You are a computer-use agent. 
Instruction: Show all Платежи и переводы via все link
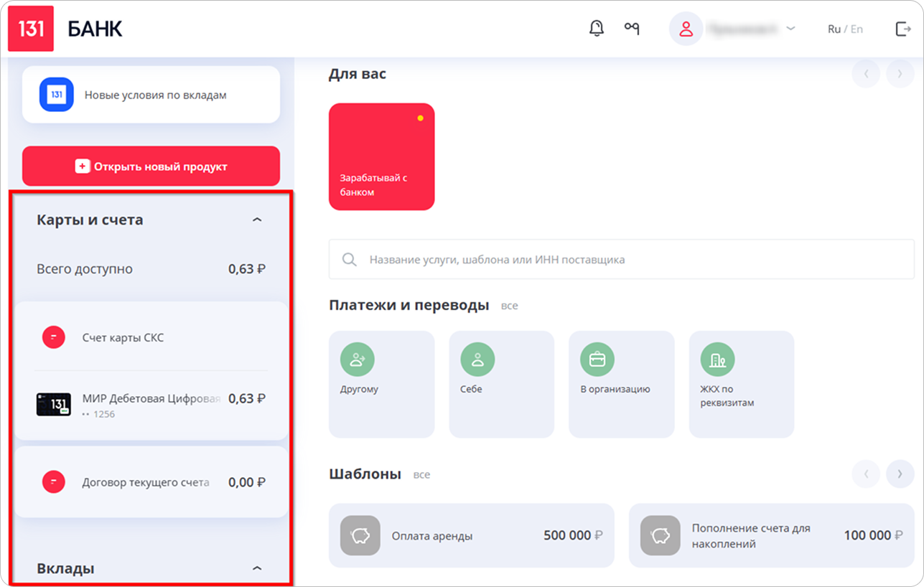tap(509, 306)
